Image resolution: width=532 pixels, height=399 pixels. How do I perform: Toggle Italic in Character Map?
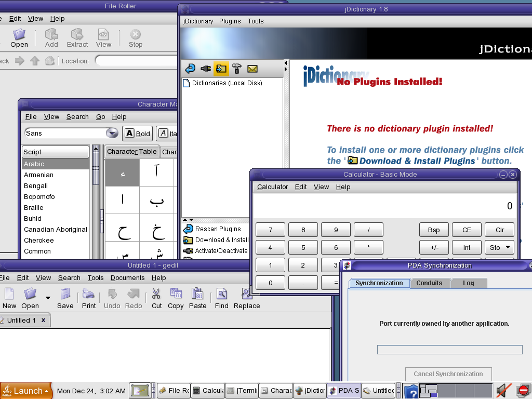[167, 134]
